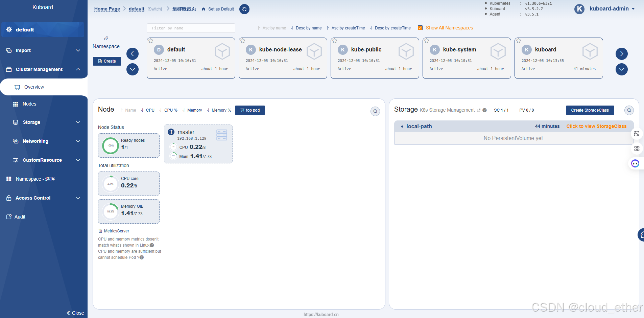Screen dimensions: 644x318
Task: Expand the CustomResource menu
Action: click(44, 160)
